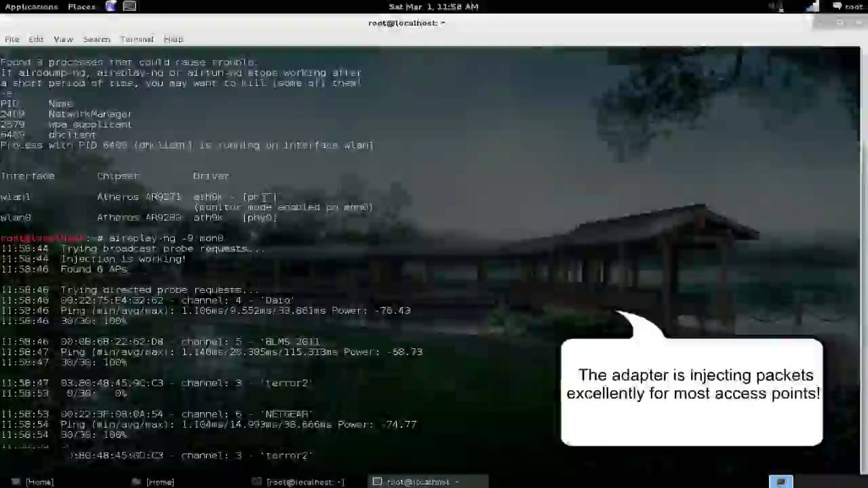This screenshot has width=868, height=488.
Task: Click the MAC address 00:22:75:E4:32:62
Action: coord(112,300)
